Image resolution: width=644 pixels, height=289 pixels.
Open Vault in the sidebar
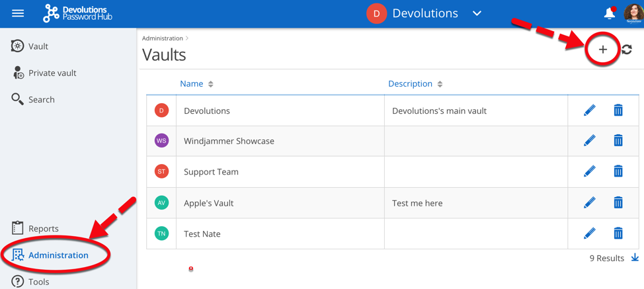(x=38, y=46)
